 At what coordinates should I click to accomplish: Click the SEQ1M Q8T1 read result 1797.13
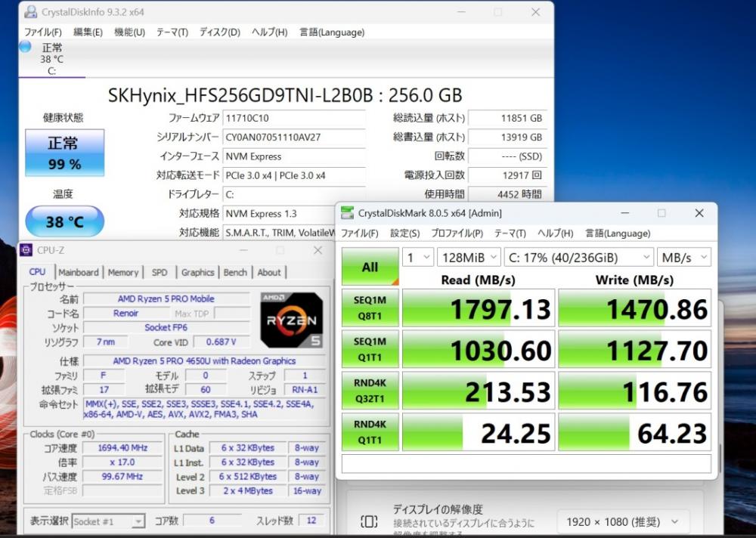479,308
